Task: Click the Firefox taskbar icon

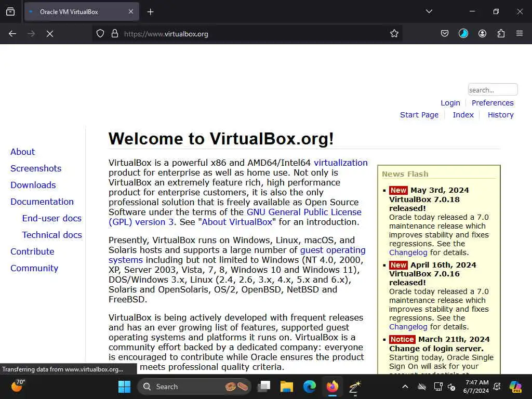Action: pyautogui.click(x=332, y=387)
